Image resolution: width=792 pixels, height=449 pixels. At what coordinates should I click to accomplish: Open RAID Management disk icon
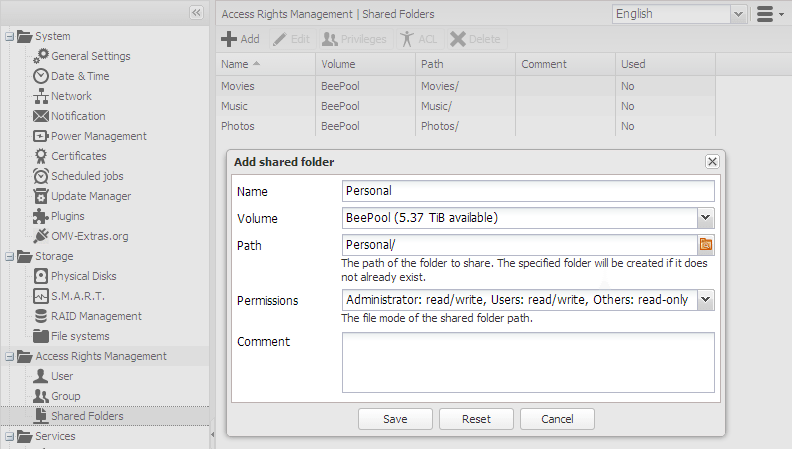click(x=41, y=316)
